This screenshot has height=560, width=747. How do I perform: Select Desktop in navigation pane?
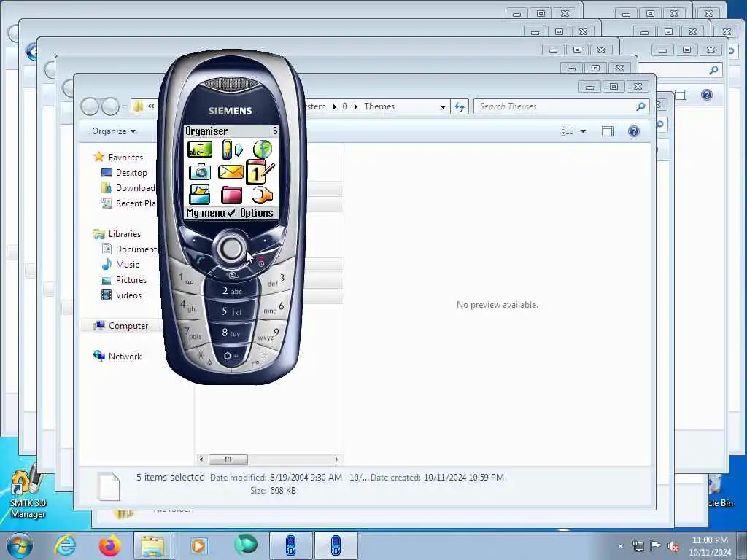tap(131, 173)
